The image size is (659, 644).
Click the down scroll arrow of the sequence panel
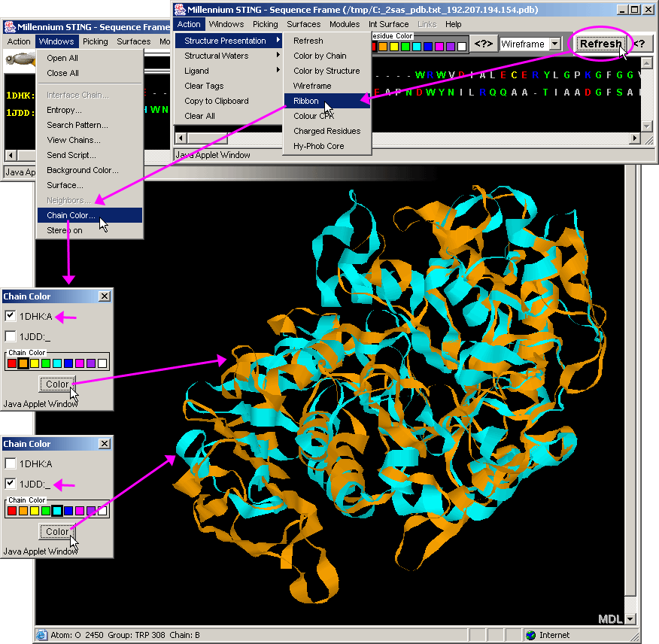(x=647, y=126)
